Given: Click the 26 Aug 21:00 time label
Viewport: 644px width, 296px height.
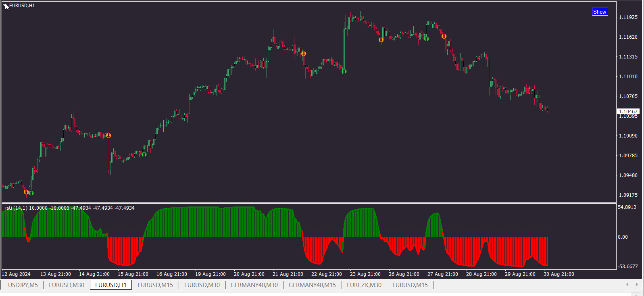Looking at the screenshot, I should point(404,274).
